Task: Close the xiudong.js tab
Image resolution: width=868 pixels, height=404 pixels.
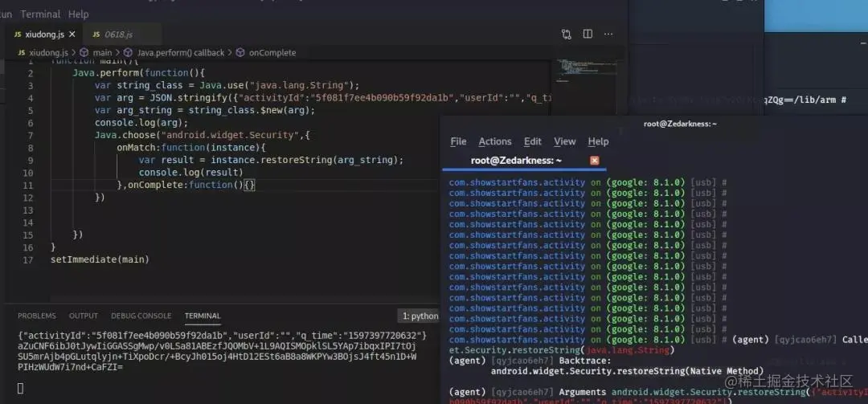Action: (x=72, y=35)
